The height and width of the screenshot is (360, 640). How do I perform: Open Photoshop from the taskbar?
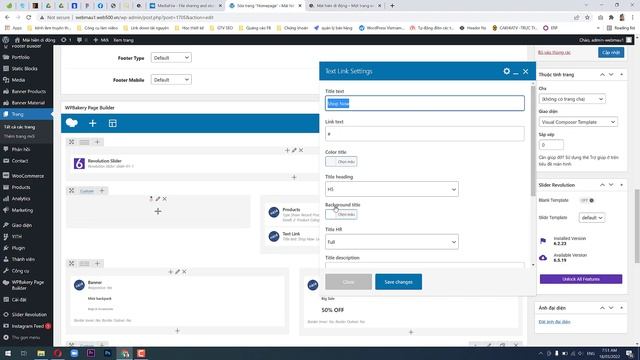click(x=108, y=353)
